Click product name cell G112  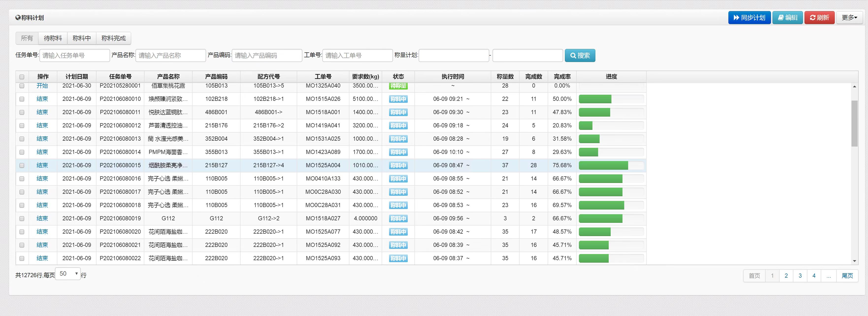(168, 218)
